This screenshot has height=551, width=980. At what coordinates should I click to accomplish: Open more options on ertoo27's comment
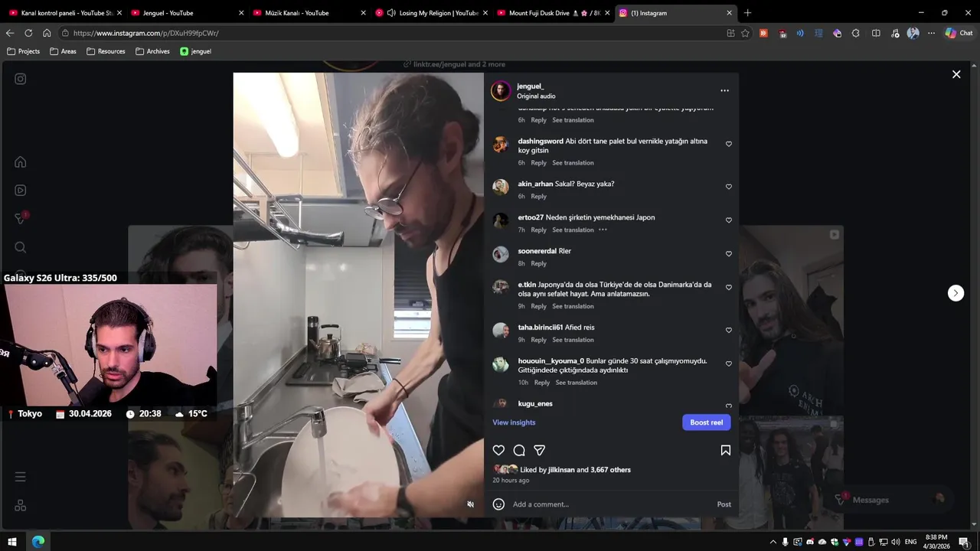pos(603,230)
